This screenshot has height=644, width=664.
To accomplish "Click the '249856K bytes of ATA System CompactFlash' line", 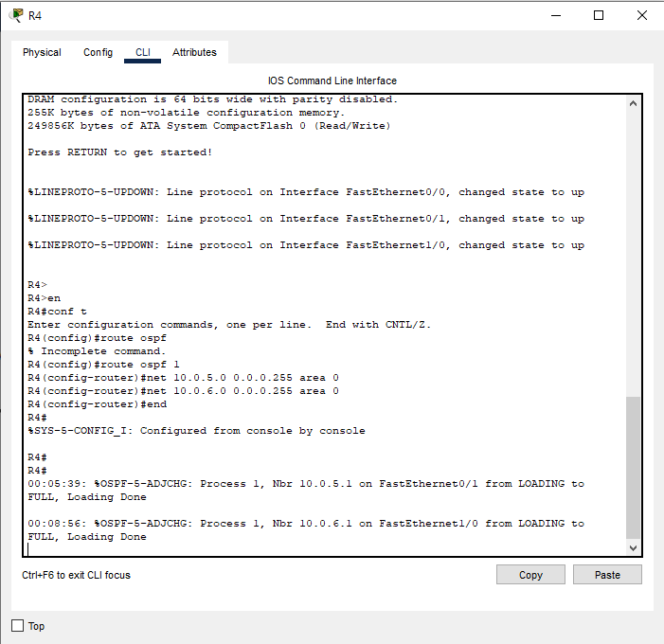I will click(x=209, y=126).
